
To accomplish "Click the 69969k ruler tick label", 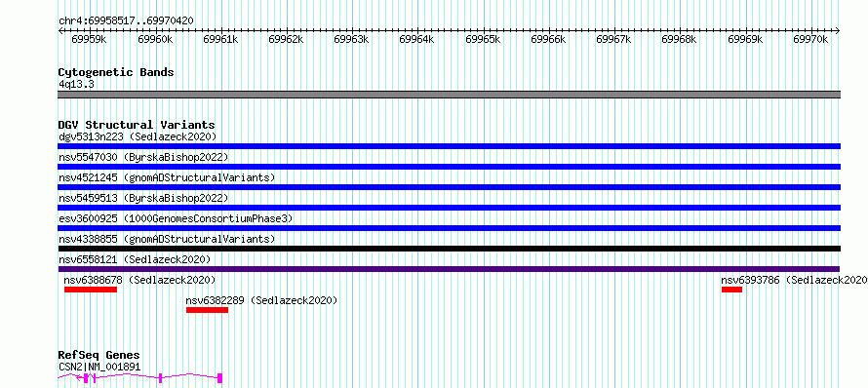I will (x=745, y=39).
